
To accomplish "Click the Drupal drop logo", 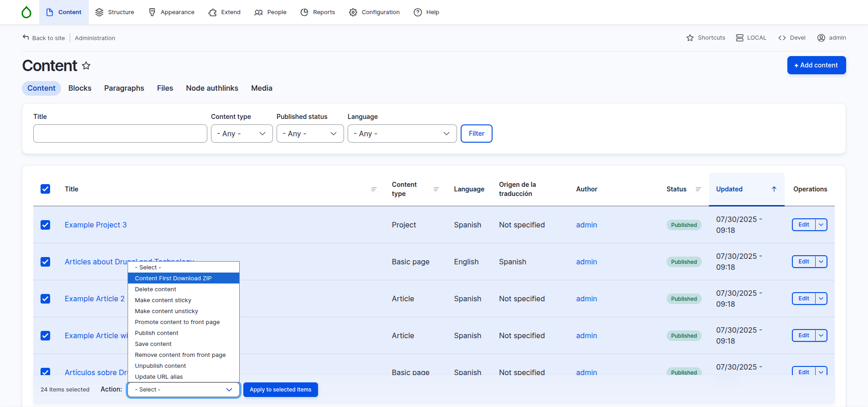I will [x=26, y=12].
